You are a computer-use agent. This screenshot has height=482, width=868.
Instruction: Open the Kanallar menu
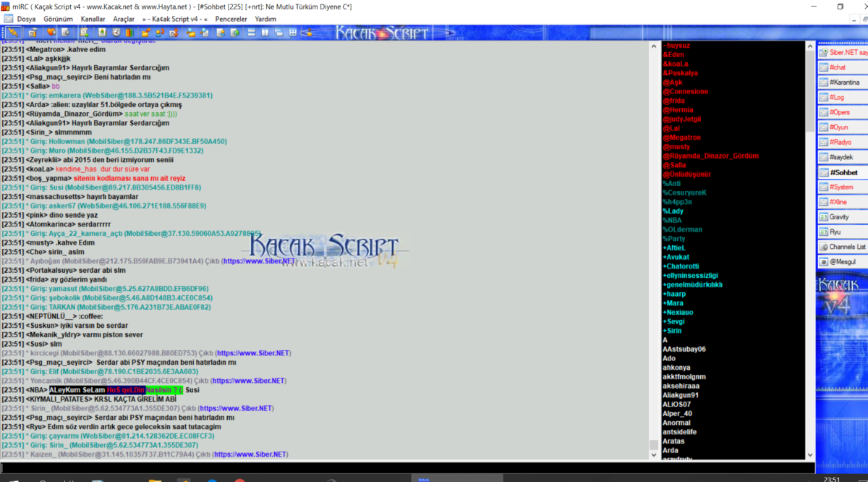point(93,19)
